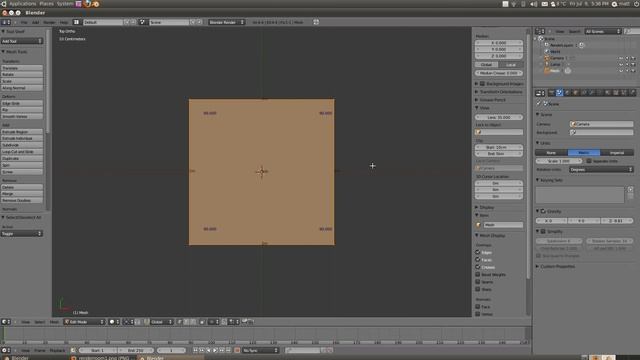Click the Subdivide button
The image size is (640, 360).
(x=22, y=145)
